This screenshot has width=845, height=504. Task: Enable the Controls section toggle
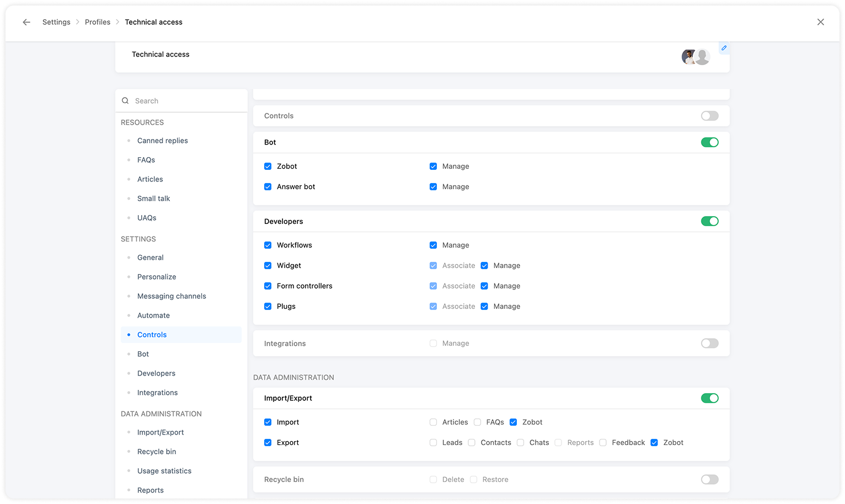[x=709, y=116]
